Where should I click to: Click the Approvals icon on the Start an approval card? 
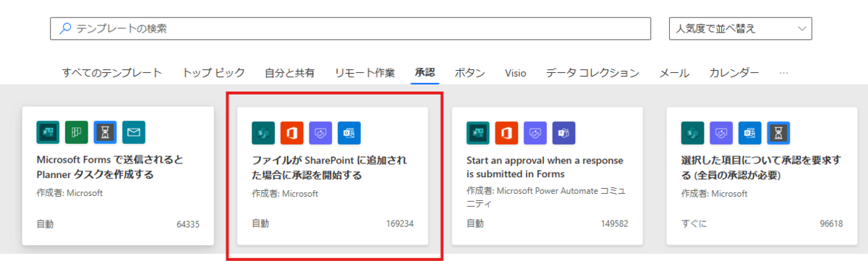535,133
